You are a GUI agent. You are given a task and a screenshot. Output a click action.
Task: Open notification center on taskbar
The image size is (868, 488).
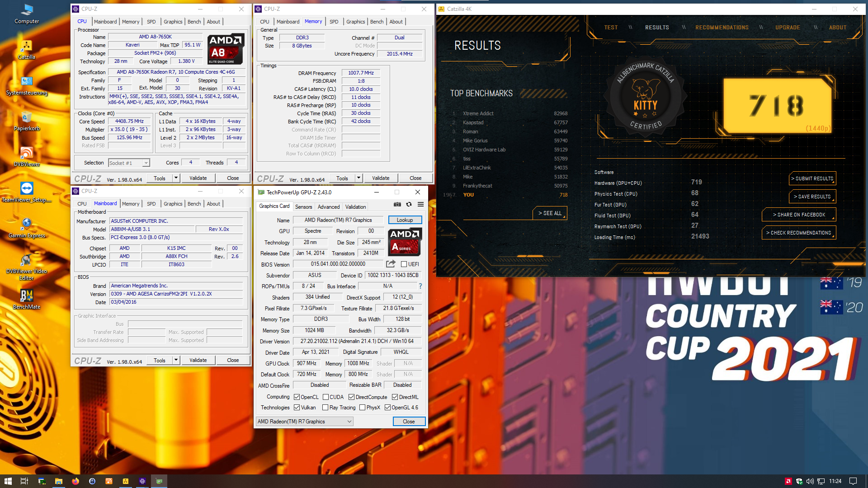(853, 481)
